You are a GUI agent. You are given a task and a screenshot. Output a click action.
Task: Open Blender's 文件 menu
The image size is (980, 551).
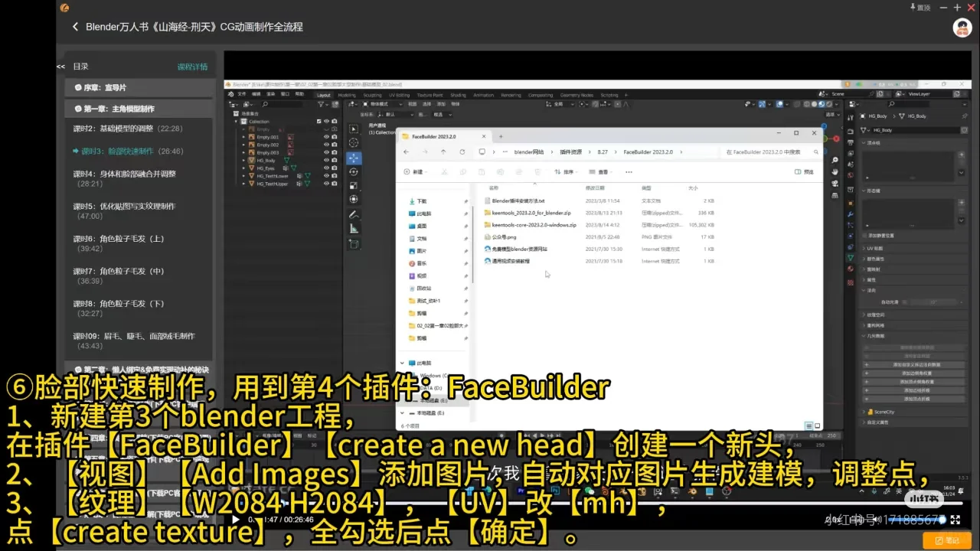tap(240, 93)
